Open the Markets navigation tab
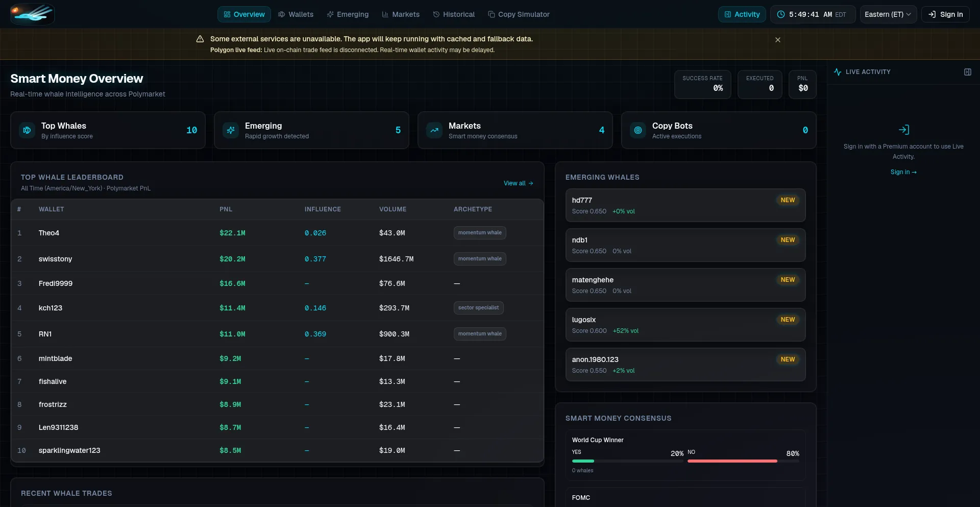Image resolution: width=980 pixels, height=507 pixels. point(401,14)
